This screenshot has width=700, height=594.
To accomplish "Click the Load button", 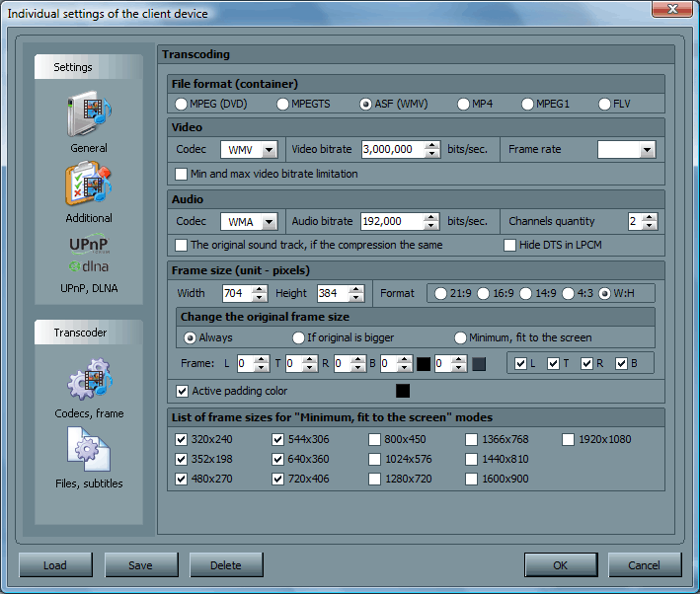I will (55, 565).
